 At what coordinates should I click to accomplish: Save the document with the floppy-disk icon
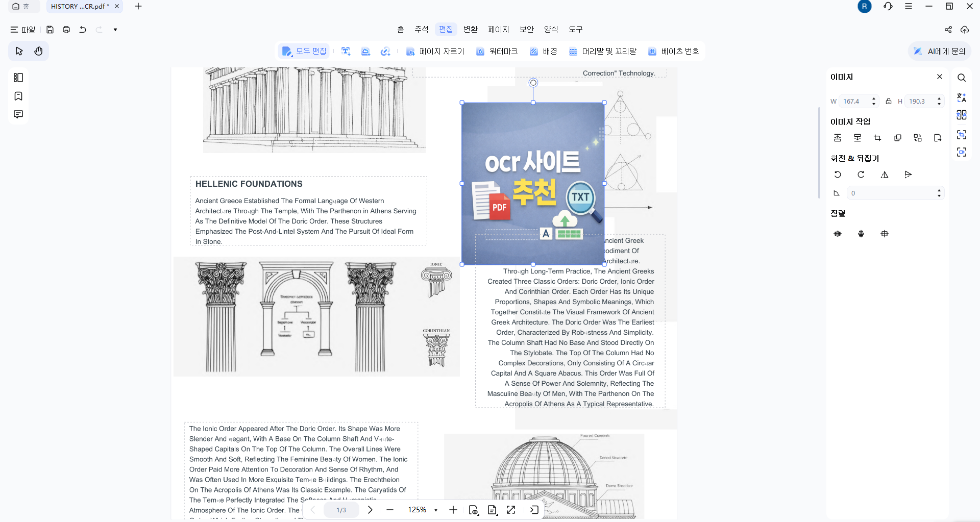tap(50, 30)
